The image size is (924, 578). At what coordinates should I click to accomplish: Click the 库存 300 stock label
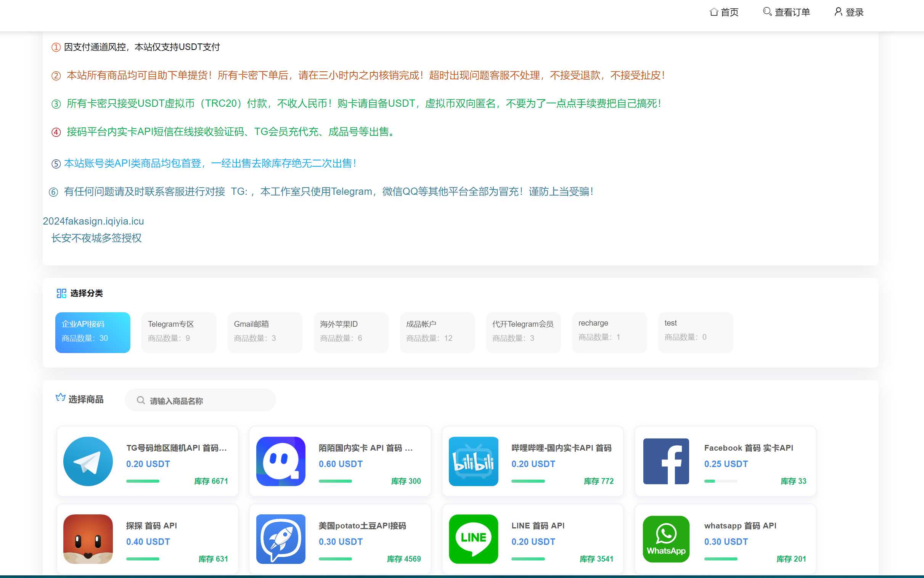406,481
